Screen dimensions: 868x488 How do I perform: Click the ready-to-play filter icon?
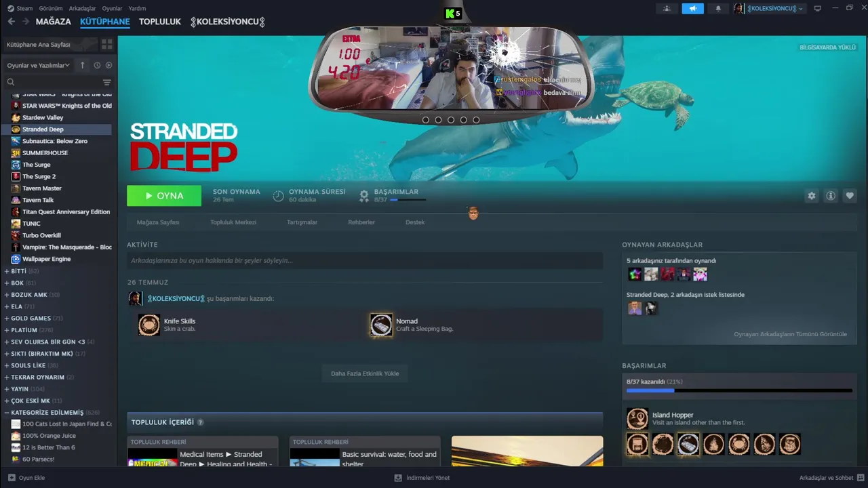pos(108,65)
